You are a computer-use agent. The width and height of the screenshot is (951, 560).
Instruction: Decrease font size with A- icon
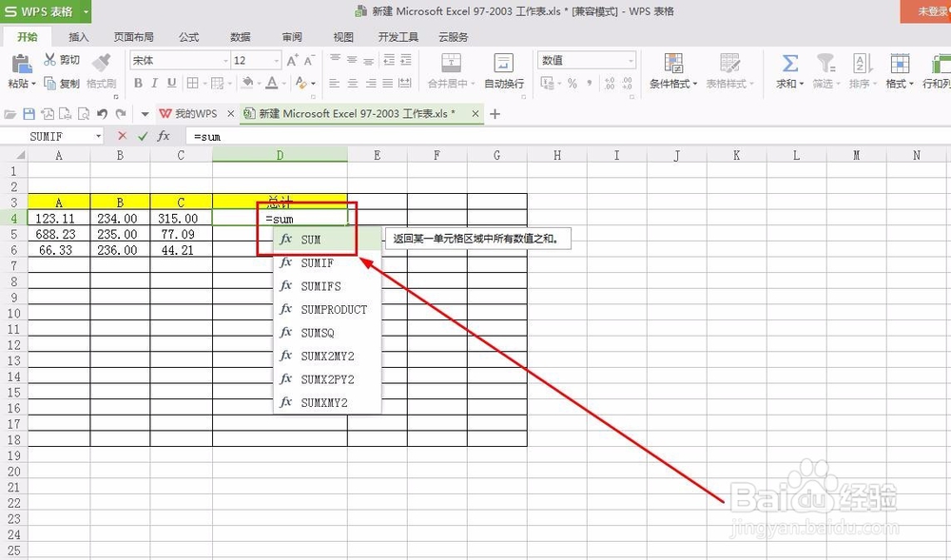point(309,60)
